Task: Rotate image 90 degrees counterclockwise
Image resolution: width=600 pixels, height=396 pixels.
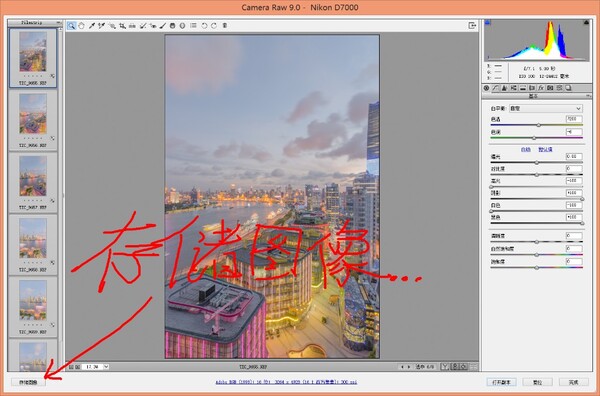Action: 204,26
